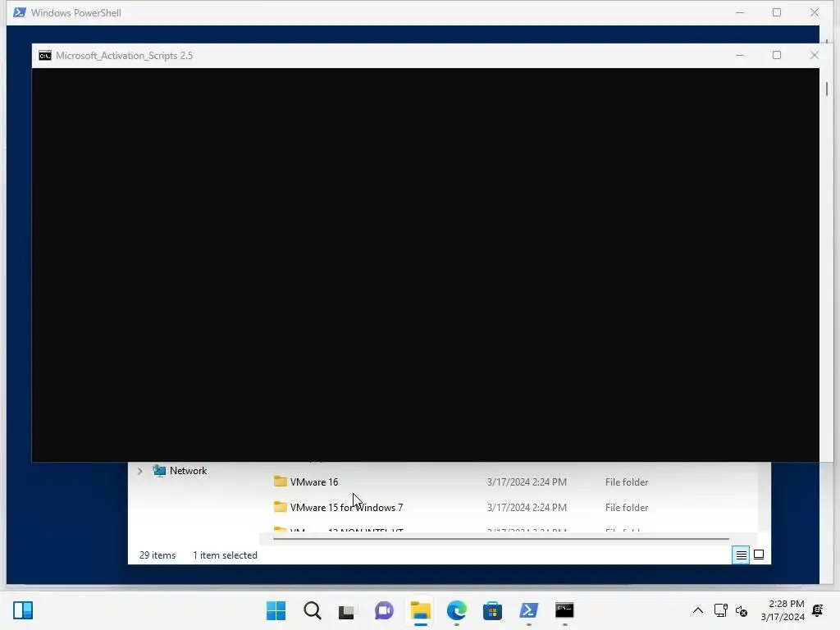Image resolution: width=840 pixels, height=630 pixels.
Task: Close the Microsoft_Activation_Scripts window
Action: click(815, 55)
